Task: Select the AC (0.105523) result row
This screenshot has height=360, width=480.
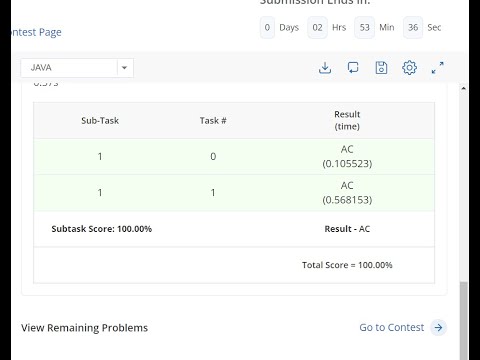Action: pyautogui.click(x=234, y=156)
